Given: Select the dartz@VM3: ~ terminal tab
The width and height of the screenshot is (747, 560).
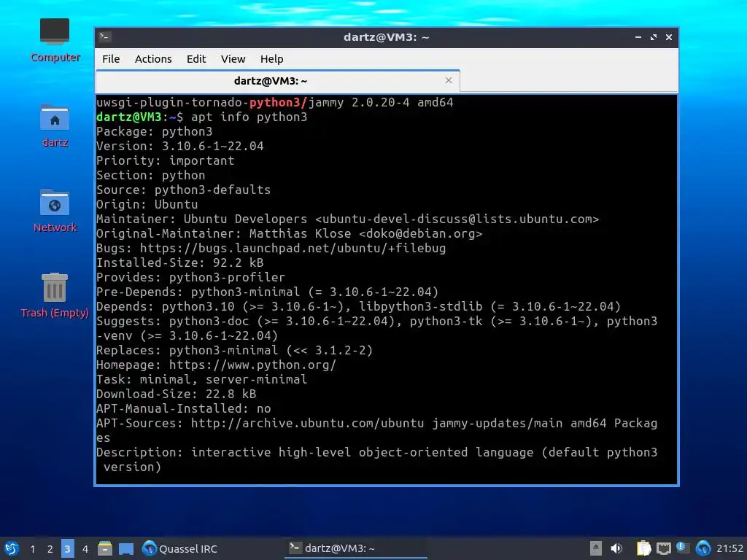Looking at the screenshot, I should point(278,81).
